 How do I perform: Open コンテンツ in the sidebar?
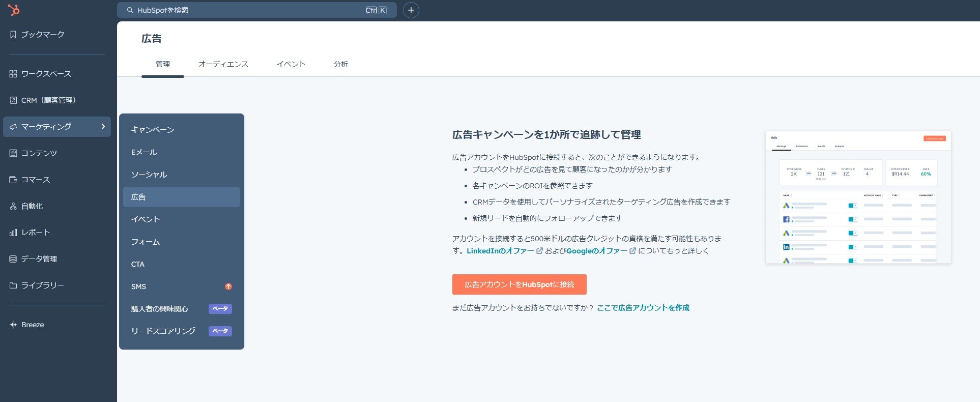pyautogui.click(x=57, y=153)
